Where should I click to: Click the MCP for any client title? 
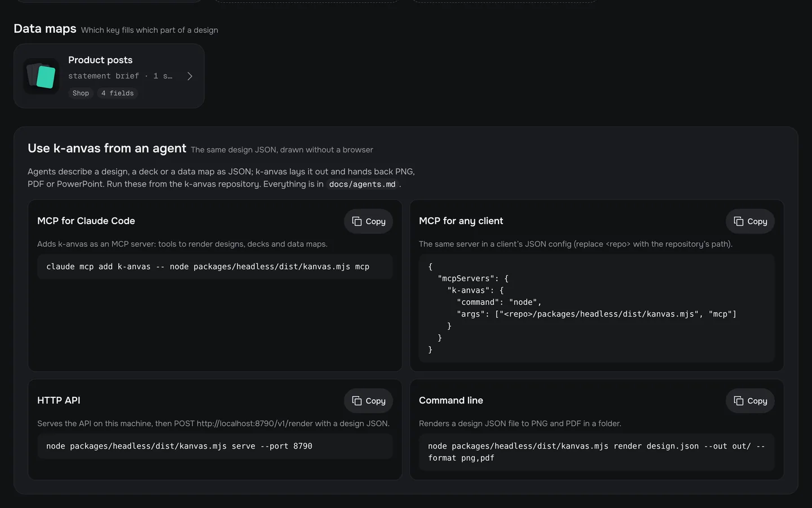461,221
